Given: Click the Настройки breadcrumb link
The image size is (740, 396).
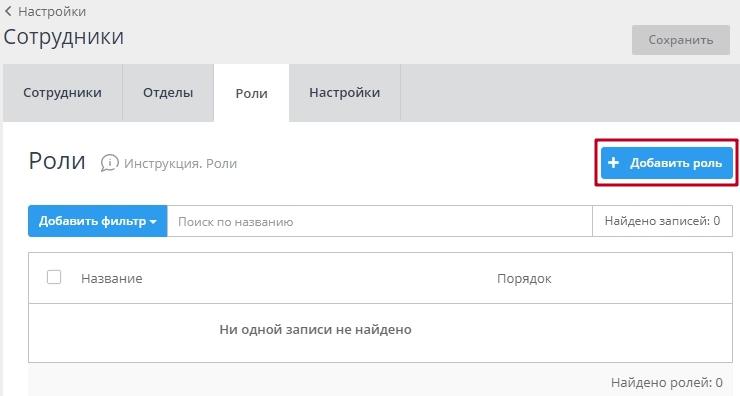Looking at the screenshot, I should [52, 11].
